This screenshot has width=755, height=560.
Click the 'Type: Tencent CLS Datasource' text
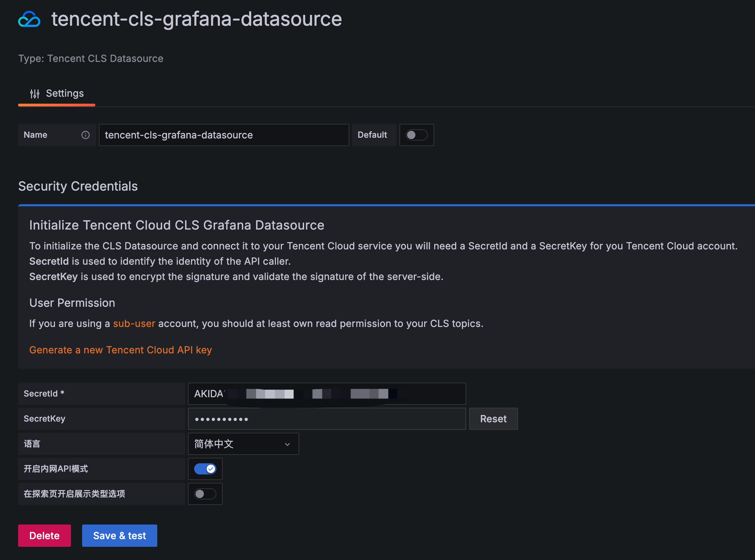click(x=91, y=58)
